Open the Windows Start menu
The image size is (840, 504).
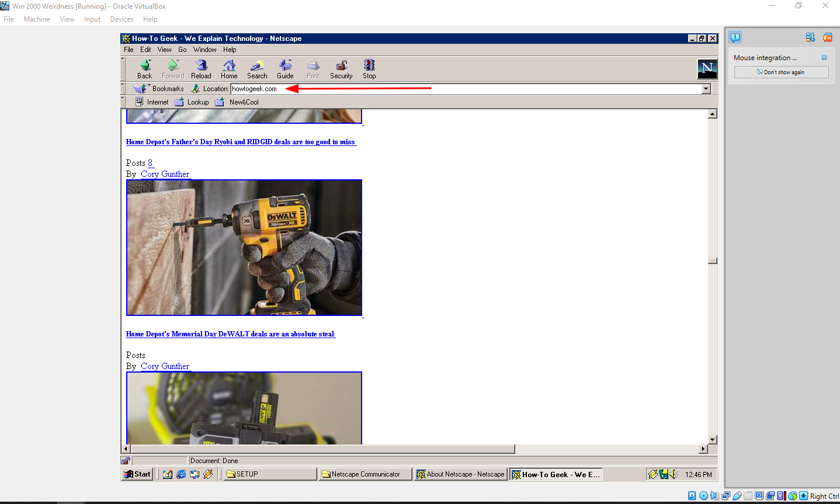[x=137, y=474]
